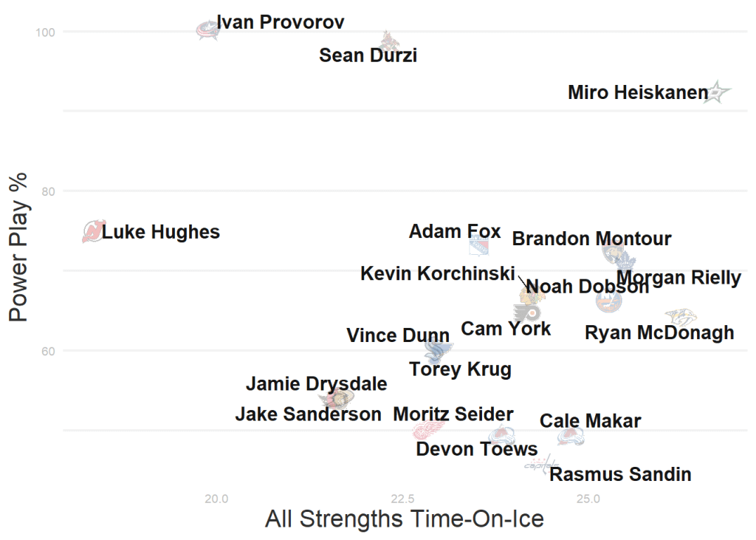Select the Miro Heiskanen name label
Image resolution: width=756 pixels, height=540 pixels.
point(638,93)
